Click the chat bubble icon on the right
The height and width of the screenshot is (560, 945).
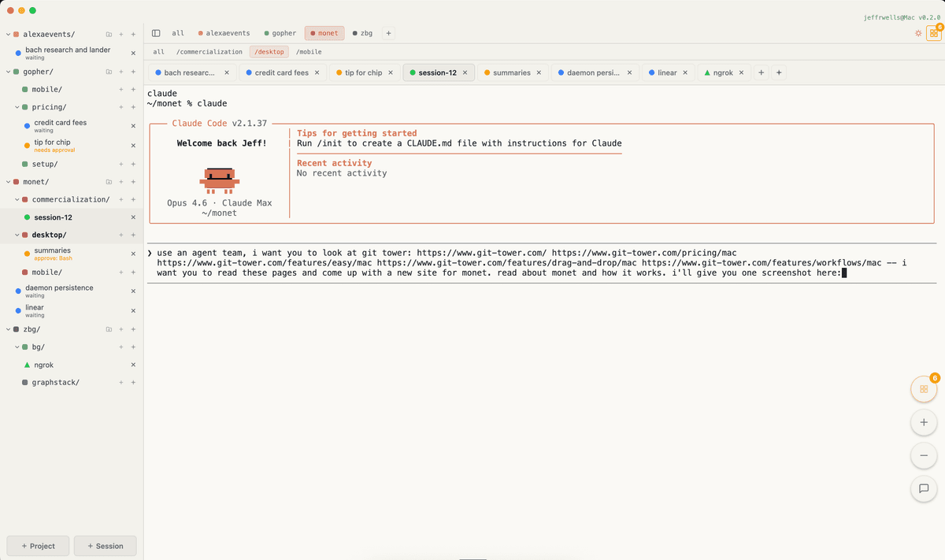click(924, 489)
